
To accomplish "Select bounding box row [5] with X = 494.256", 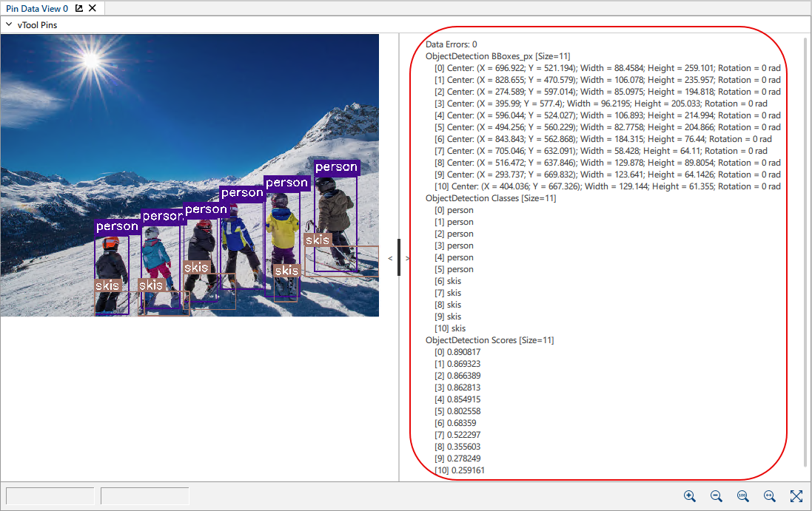I will 608,127.
